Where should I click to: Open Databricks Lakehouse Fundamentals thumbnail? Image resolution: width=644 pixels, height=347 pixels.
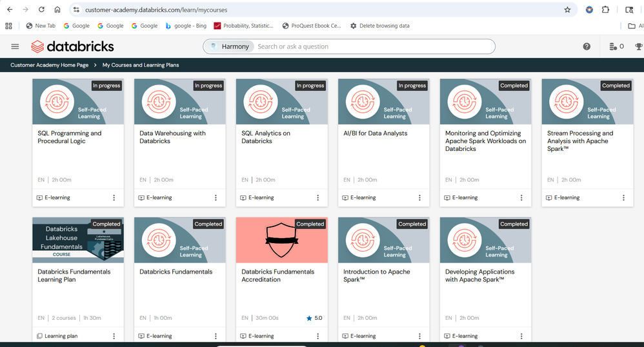click(x=78, y=240)
